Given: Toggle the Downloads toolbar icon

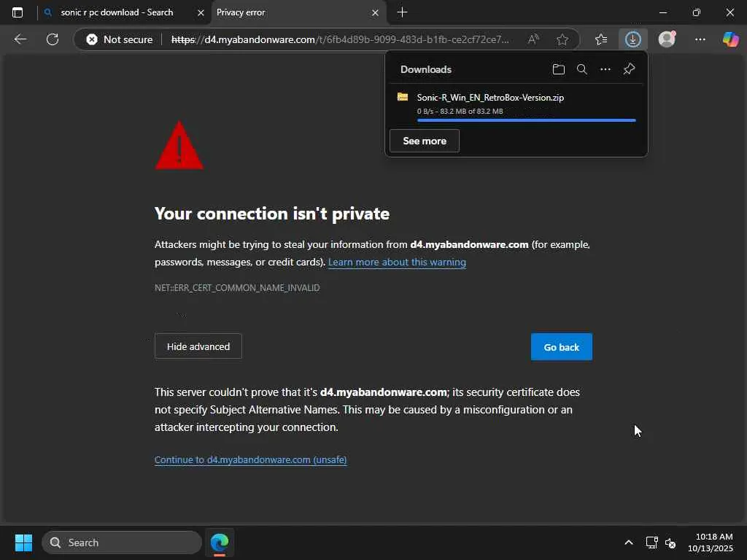Looking at the screenshot, I should 632,39.
